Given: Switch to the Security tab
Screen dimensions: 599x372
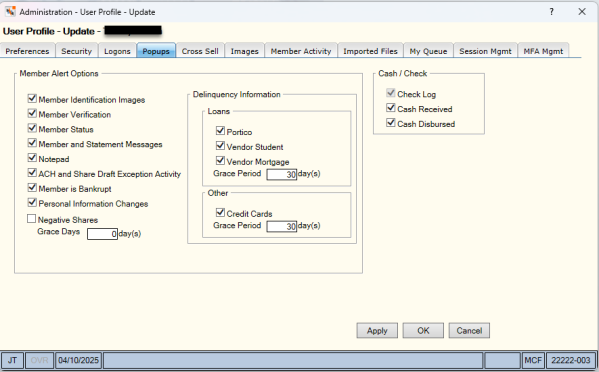Looking at the screenshot, I should click(77, 51).
